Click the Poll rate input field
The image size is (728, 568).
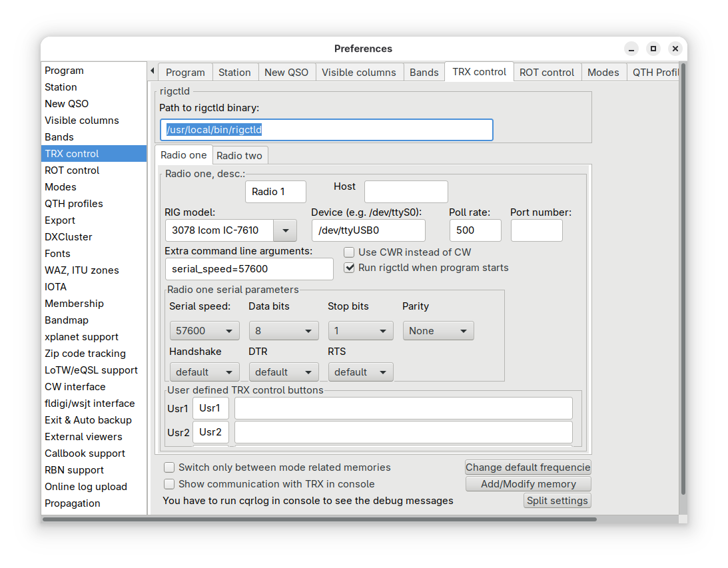click(475, 230)
